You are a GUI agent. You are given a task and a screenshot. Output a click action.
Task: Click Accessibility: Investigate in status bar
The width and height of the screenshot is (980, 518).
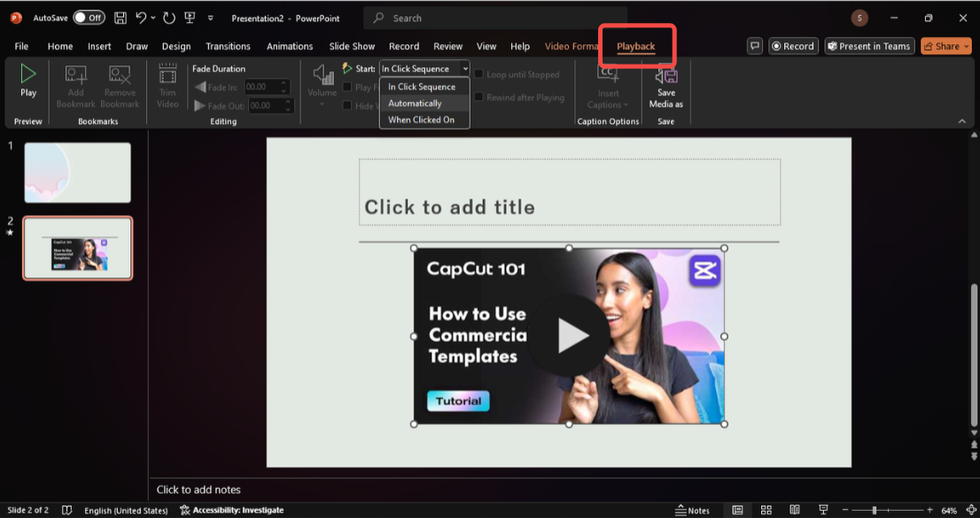coord(232,511)
